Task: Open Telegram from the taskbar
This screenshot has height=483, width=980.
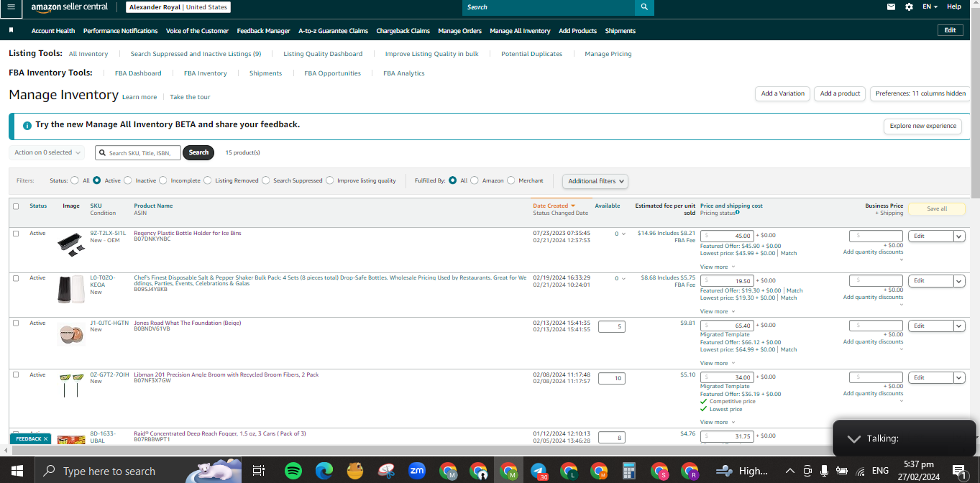Action: tap(539, 471)
